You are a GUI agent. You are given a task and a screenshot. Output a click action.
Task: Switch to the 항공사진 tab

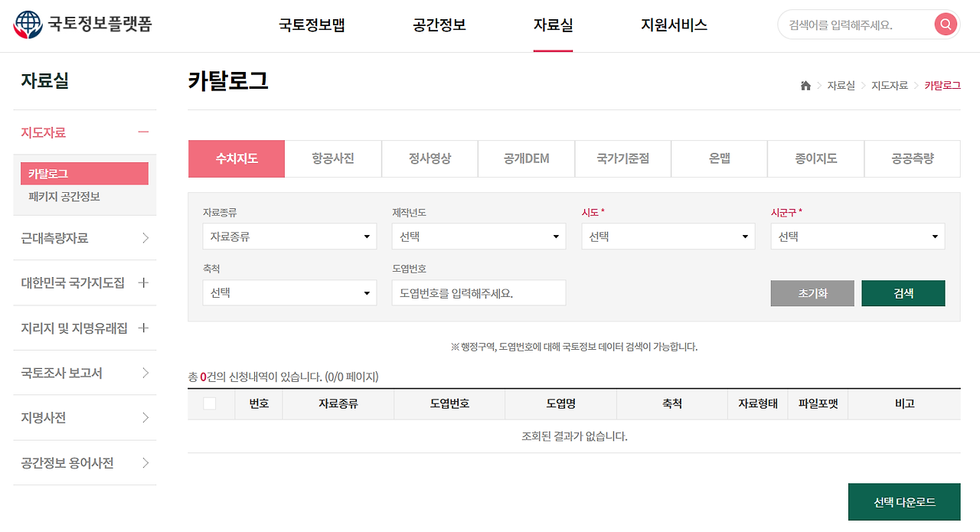point(333,158)
